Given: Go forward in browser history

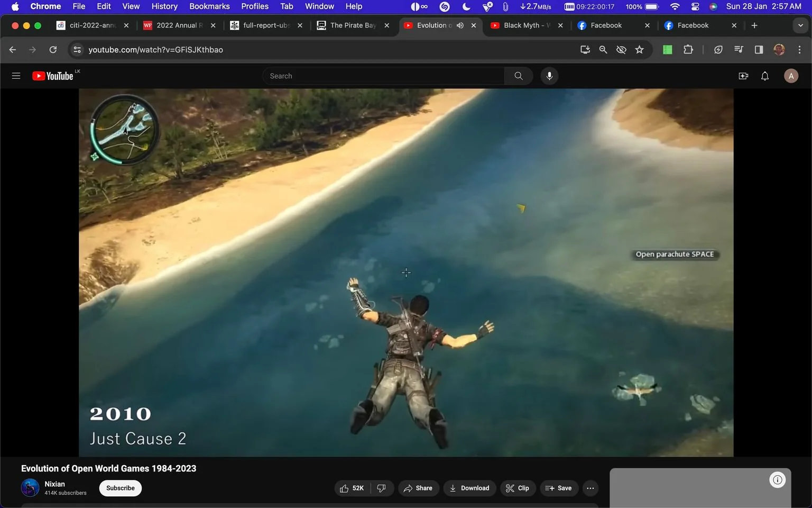Looking at the screenshot, I should pos(33,49).
